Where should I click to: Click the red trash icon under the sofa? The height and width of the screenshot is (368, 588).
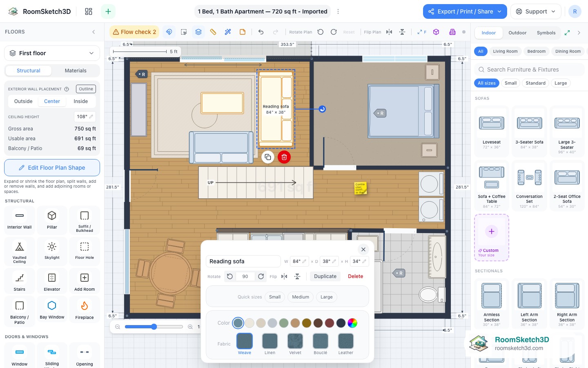click(284, 157)
